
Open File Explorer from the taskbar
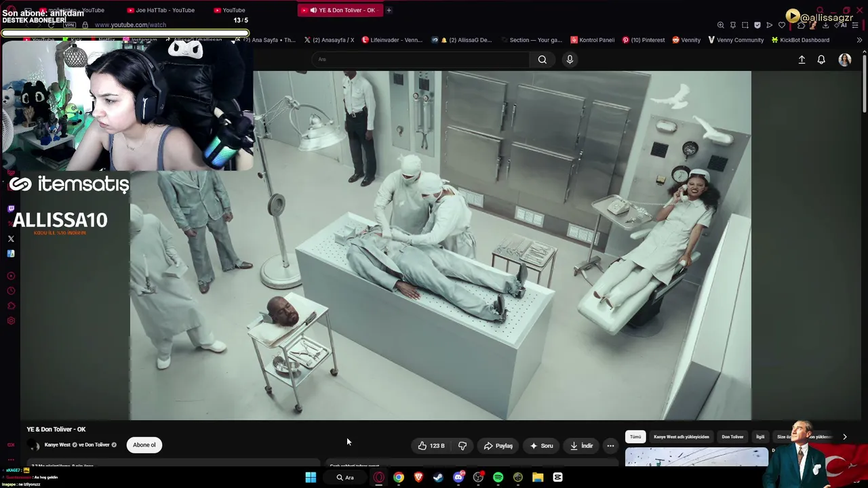point(538,477)
